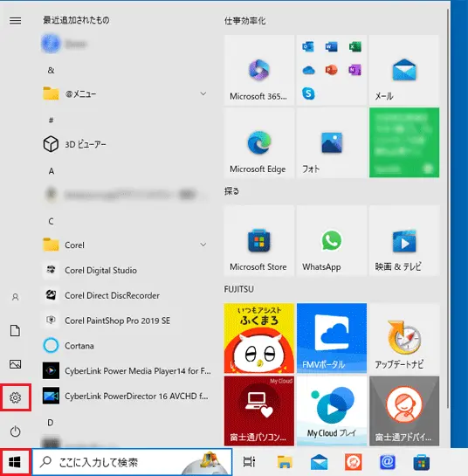Open File Explorer from the taskbar
468x476 pixels.
(285, 462)
